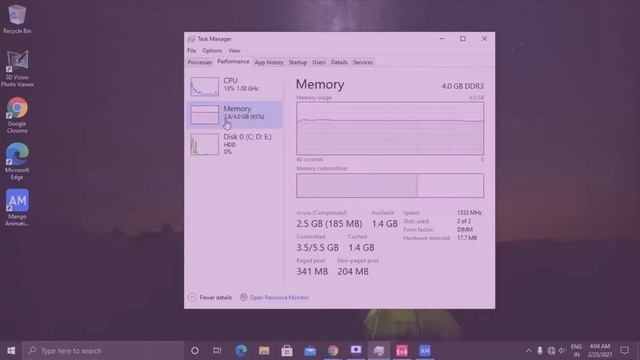Image resolution: width=640 pixels, height=360 pixels.
Task: Switch to the Services tab
Action: pos(363,62)
